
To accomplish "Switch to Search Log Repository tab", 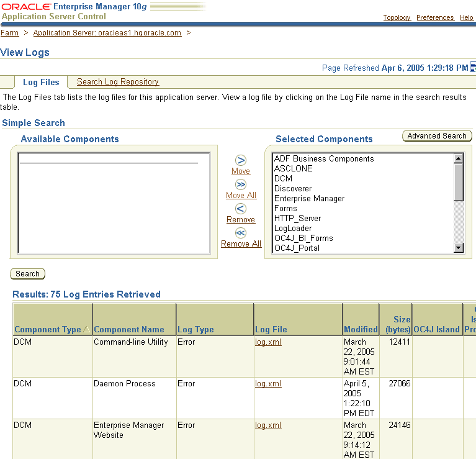I will click(x=118, y=81).
